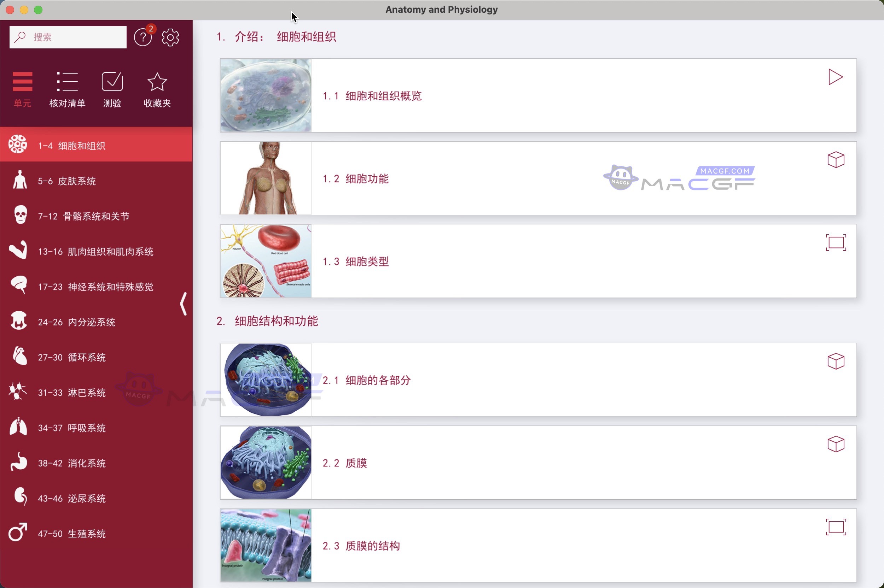Open the help icon with notification badge
Image resolution: width=884 pixels, height=588 pixels.
tap(143, 37)
